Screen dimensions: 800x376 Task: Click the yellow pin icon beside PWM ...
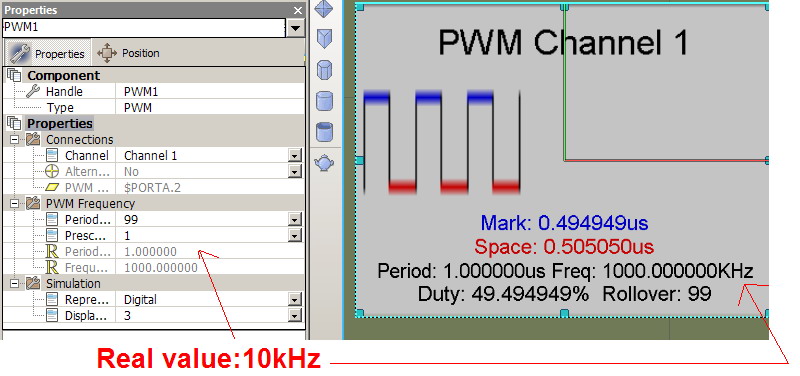click(52, 187)
